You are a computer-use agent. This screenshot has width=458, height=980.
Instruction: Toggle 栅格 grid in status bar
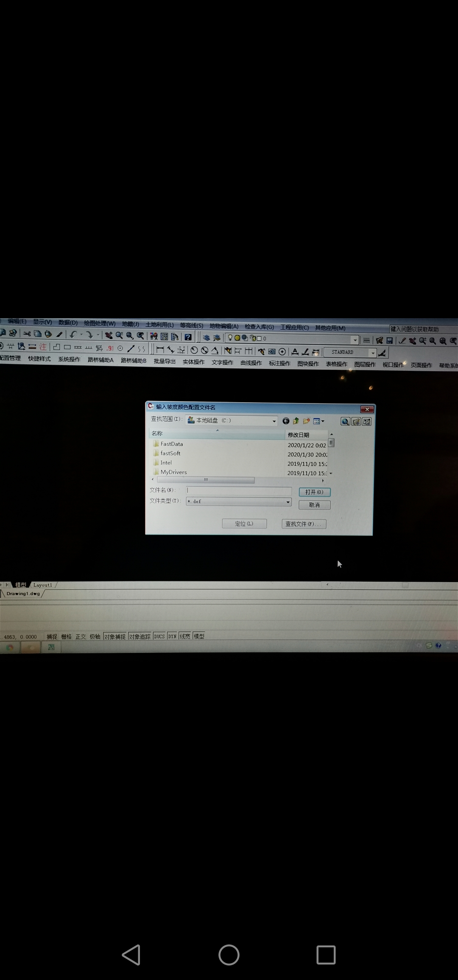point(66,636)
